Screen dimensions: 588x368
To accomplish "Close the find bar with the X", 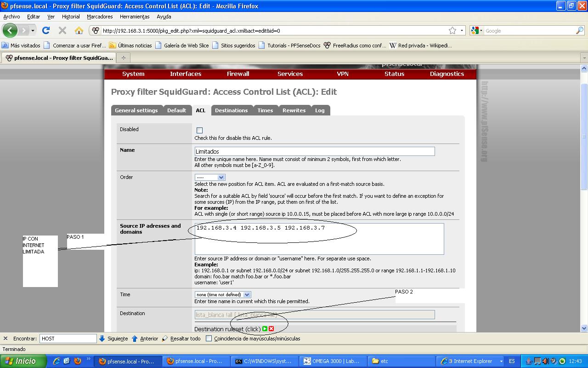I will click(x=6, y=339).
